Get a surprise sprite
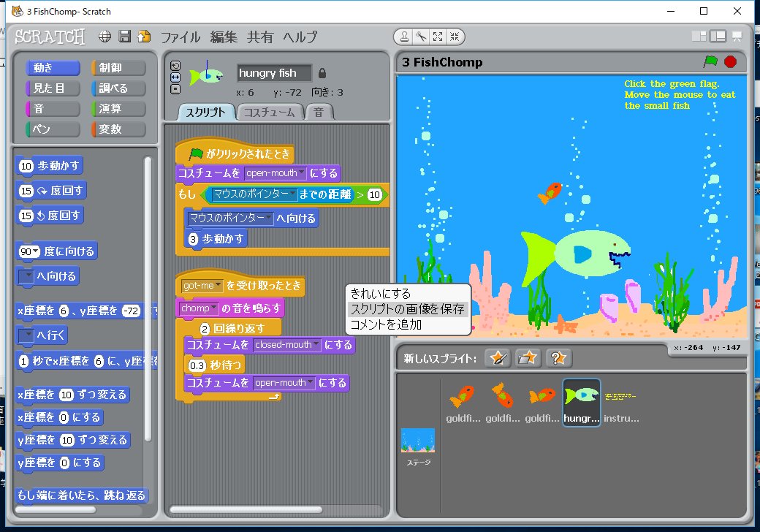The width and height of the screenshot is (760, 532). click(558, 359)
